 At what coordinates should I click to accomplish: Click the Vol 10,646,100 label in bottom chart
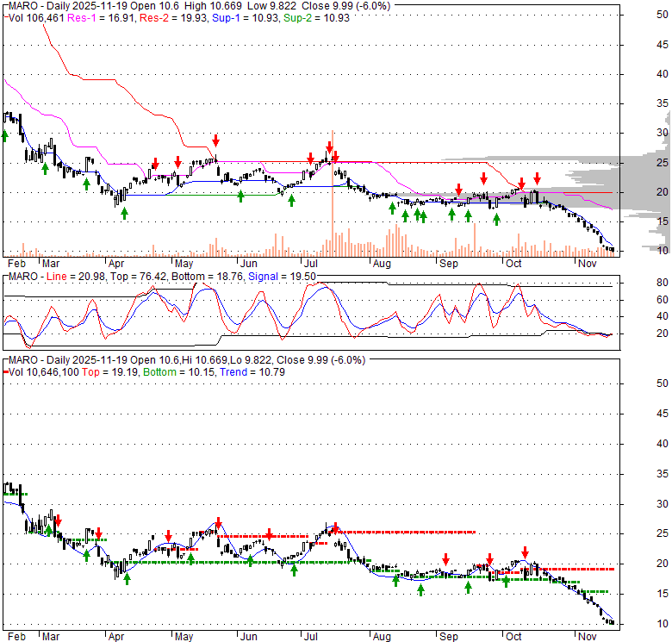click(40, 371)
